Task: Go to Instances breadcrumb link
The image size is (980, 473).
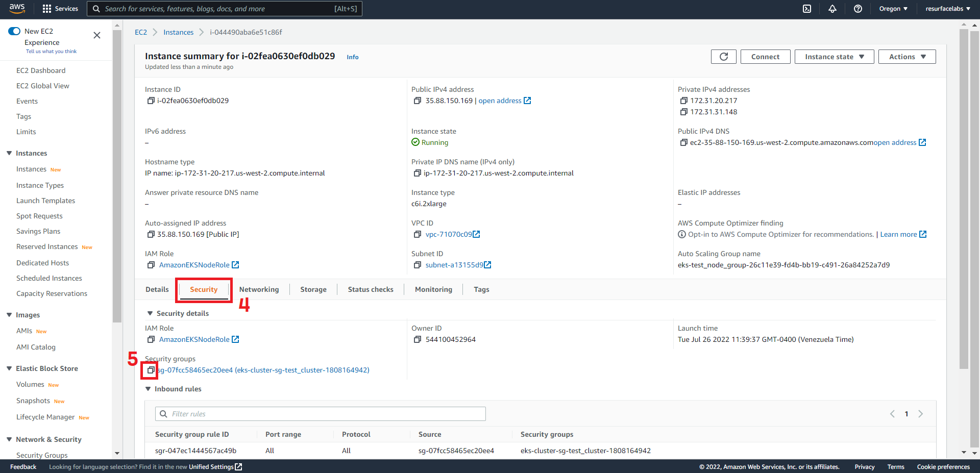Action: point(178,32)
